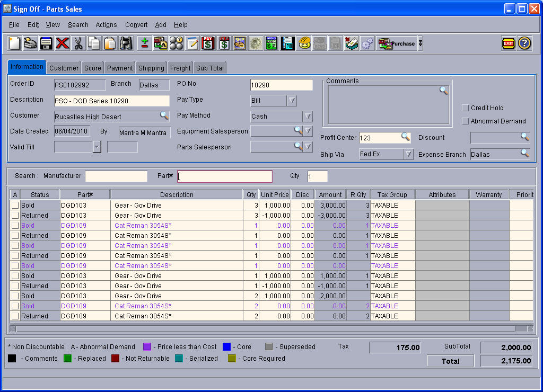The width and height of the screenshot is (543, 392).
Task: Click the Save floppy disk icon
Action: click(46, 43)
